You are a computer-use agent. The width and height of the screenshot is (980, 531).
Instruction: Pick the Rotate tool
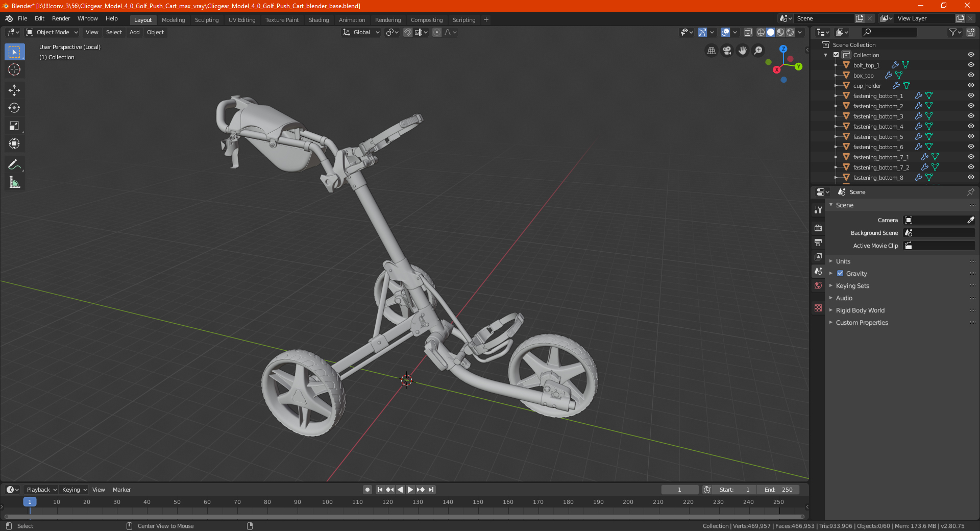(x=14, y=108)
